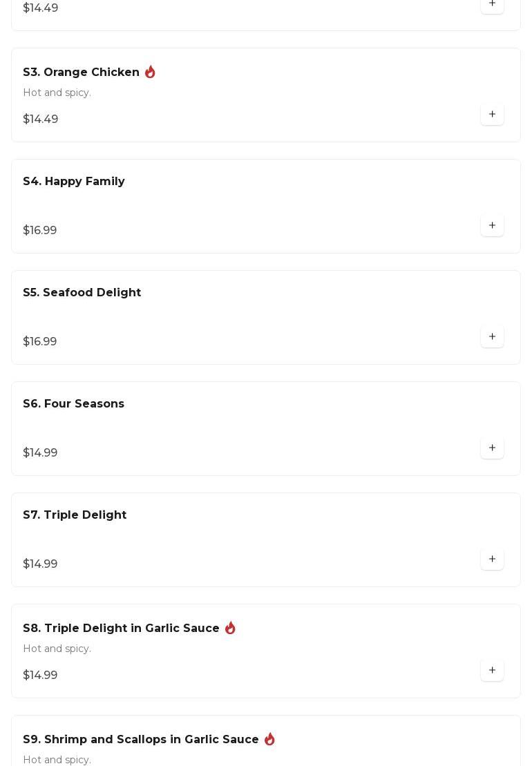Image resolution: width=532 pixels, height=766 pixels.
Task: Add S5. Seafood Delight to the order
Action: coord(492,336)
